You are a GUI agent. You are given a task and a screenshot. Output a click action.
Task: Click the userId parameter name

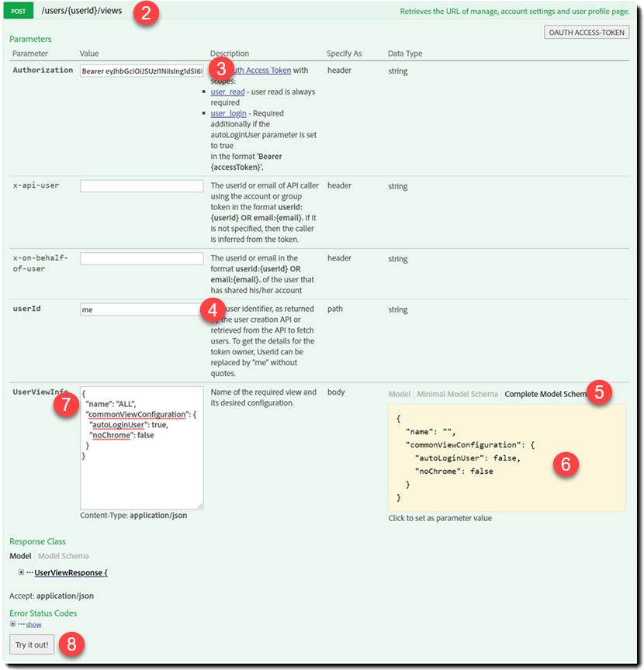coord(26,309)
